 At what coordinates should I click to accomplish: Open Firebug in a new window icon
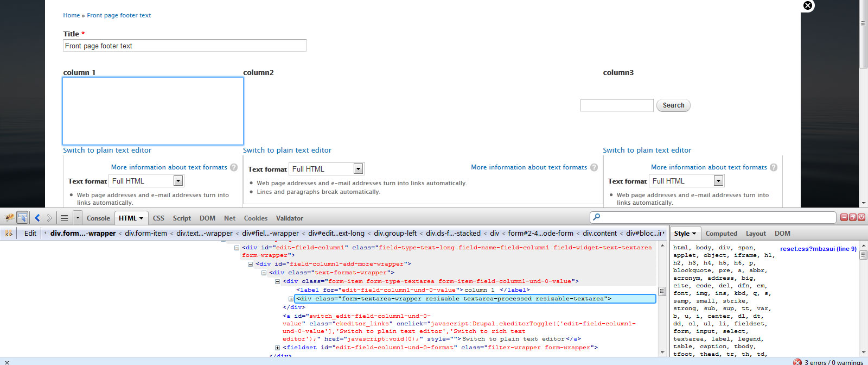pos(852,217)
